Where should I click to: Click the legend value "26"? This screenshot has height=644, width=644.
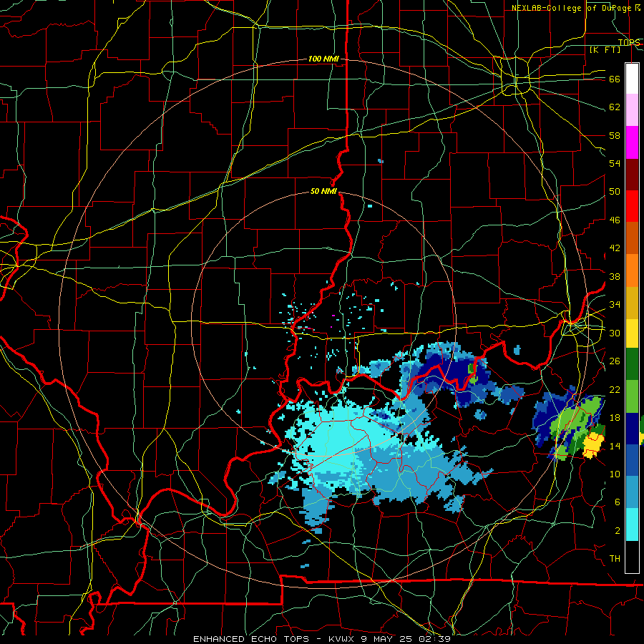[x=615, y=361]
